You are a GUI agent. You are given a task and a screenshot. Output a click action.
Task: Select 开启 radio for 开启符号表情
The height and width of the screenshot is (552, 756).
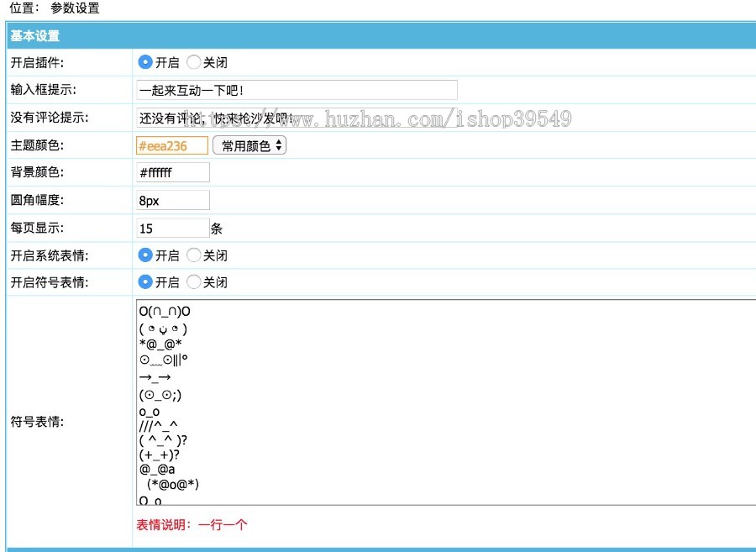(145, 282)
